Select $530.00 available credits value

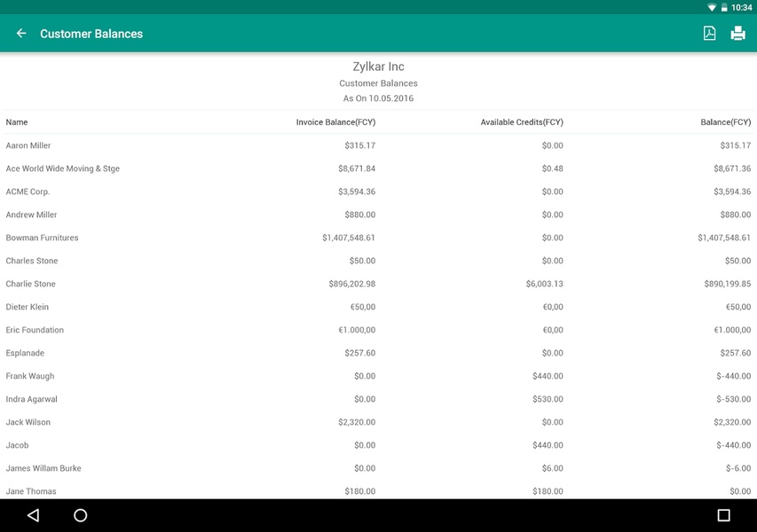click(548, 399)
